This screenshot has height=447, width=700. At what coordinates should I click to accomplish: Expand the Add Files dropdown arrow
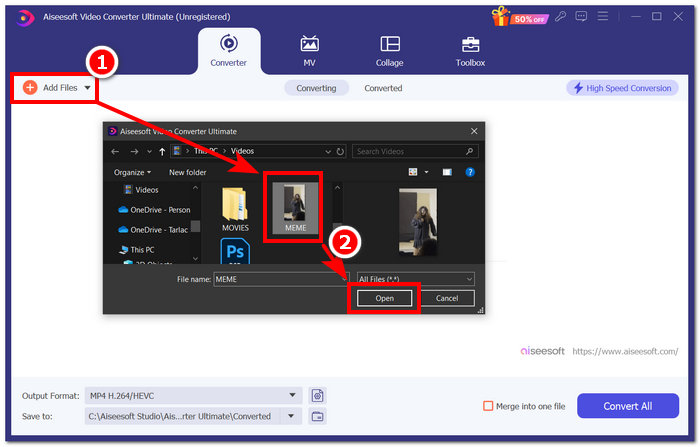(x=88, y=88)
